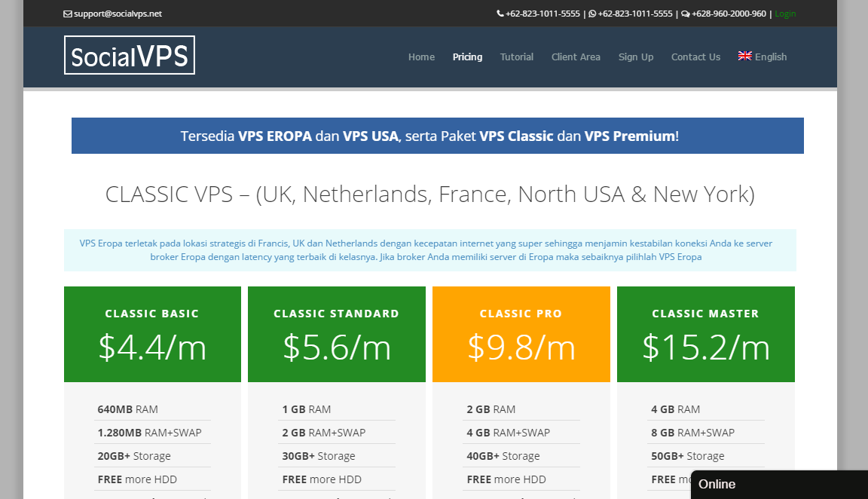Click the Contact Us menu item
Image resolution: width=868 pixels, height=499 pixels.
coord(695,57)
